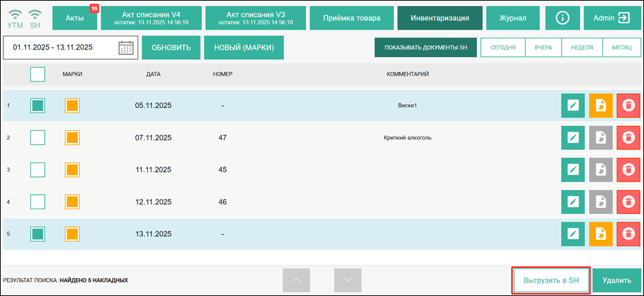Click the date range input field

(61, 47)
